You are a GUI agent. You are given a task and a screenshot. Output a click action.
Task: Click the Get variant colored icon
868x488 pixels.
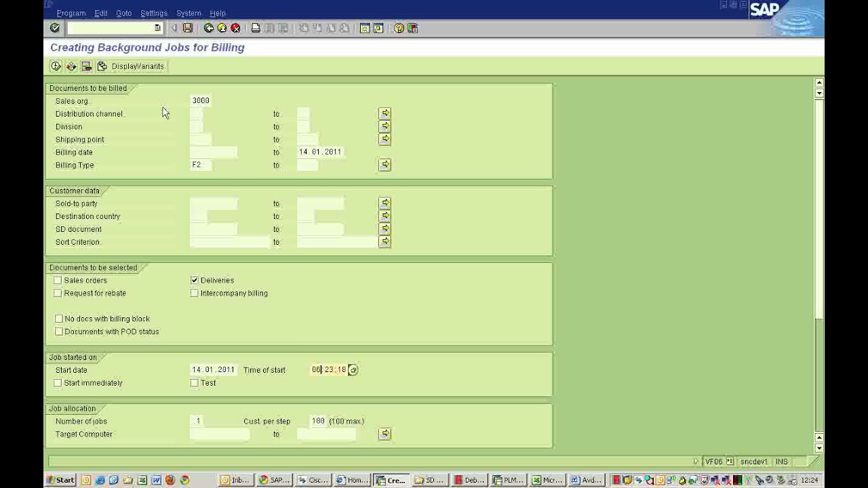[71, 66]
